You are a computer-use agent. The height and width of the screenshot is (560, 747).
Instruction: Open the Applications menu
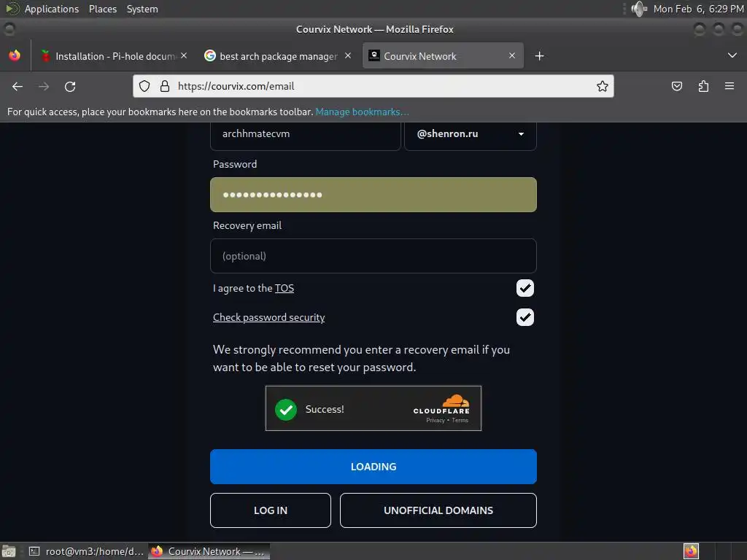coord(52,9)
